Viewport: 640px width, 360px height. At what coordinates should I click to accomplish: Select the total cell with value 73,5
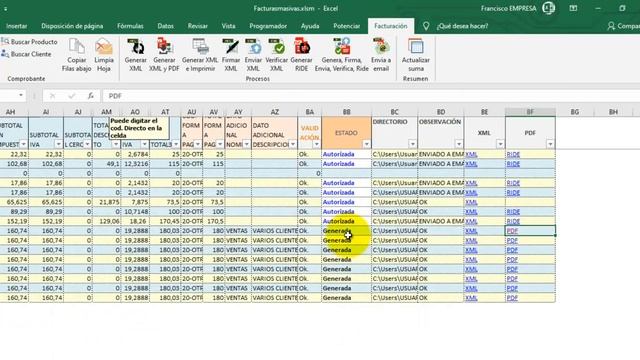click(165, 202)
